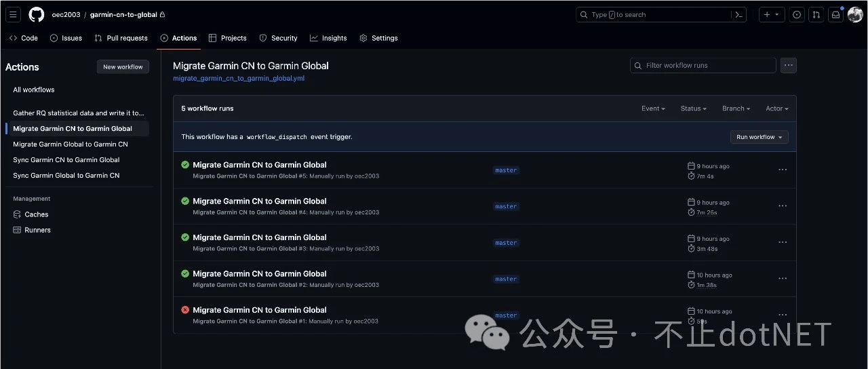
Task: Focus the Filter workflow runs field
Action: click(x=703, y=65)
